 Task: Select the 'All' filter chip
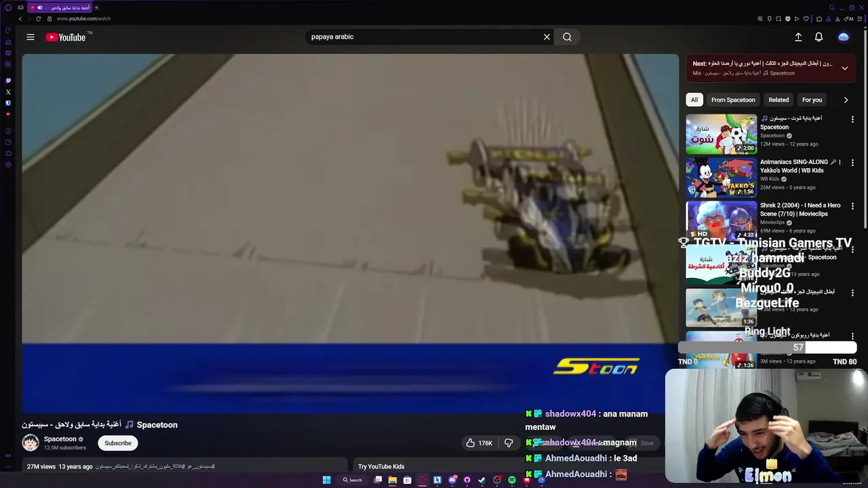coord(694,100)
